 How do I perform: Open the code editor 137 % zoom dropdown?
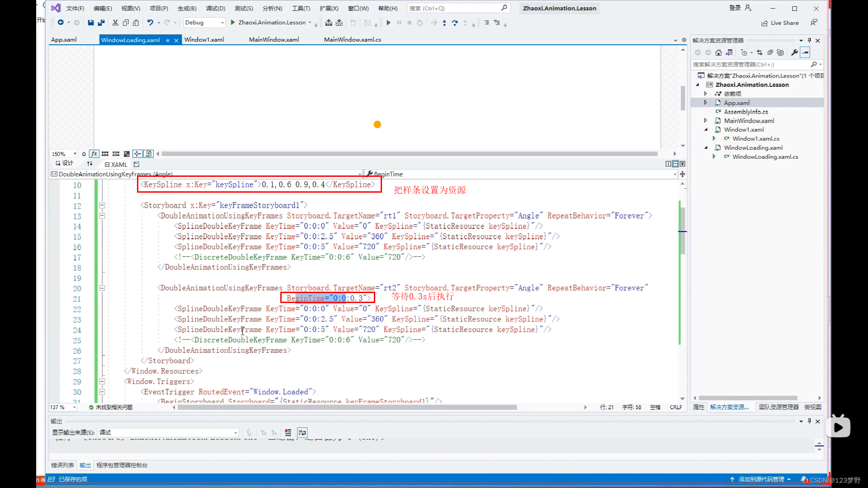(x=63, y=407)
